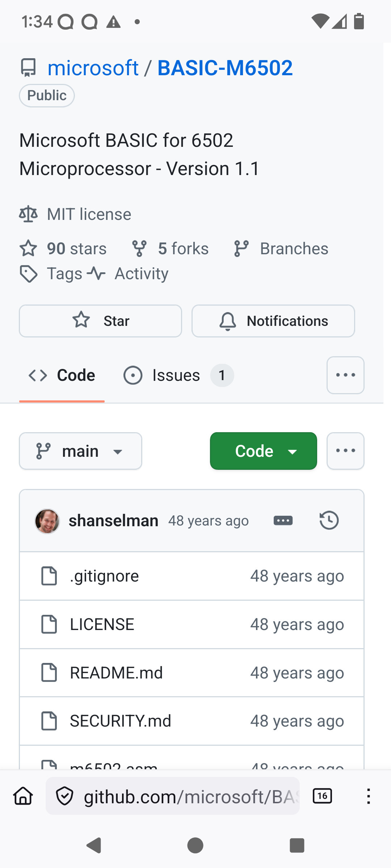Expand the green Code dropdown
The height and width of the screenshot is (868, 391).
[264, 451]
